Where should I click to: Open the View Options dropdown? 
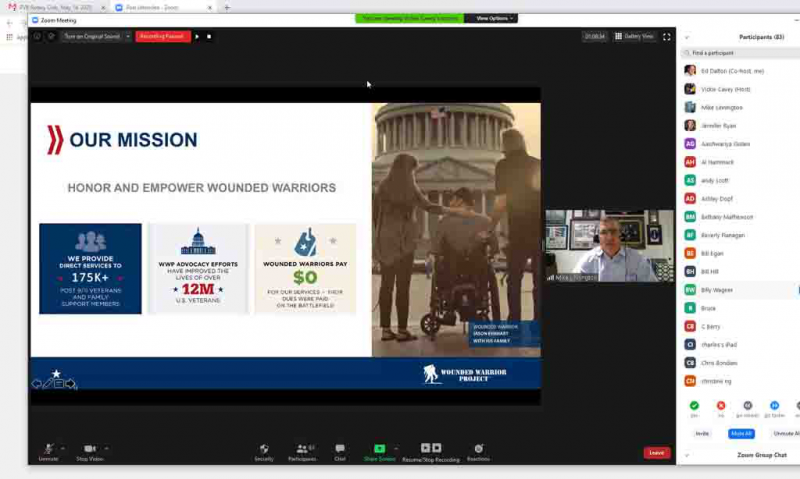[494, 18]
